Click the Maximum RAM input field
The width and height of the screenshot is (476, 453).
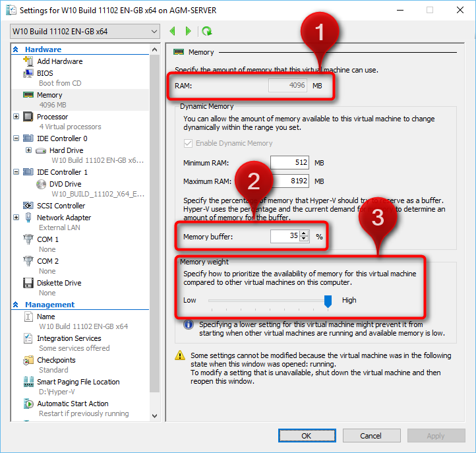click(x=289, y=181)
